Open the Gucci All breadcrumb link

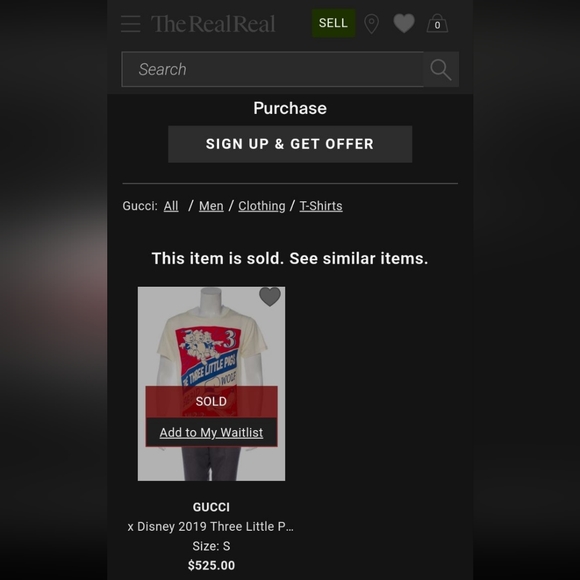[x=171, y=206]
